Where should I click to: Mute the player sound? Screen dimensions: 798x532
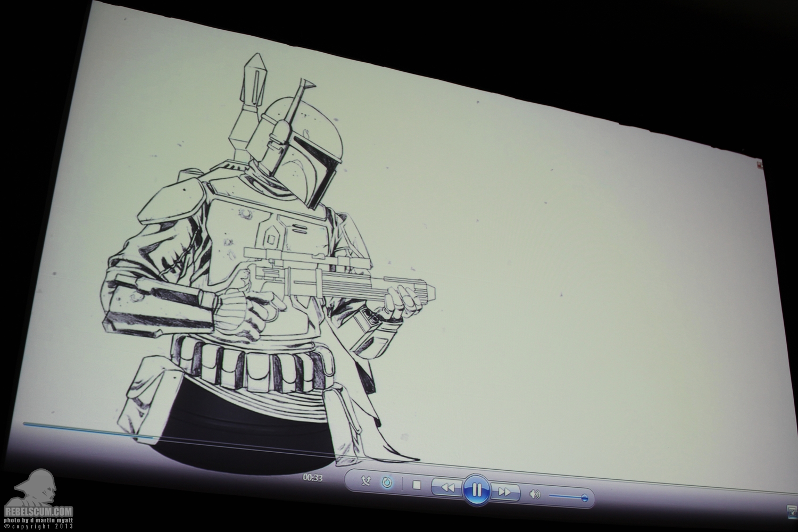point(535,495)
